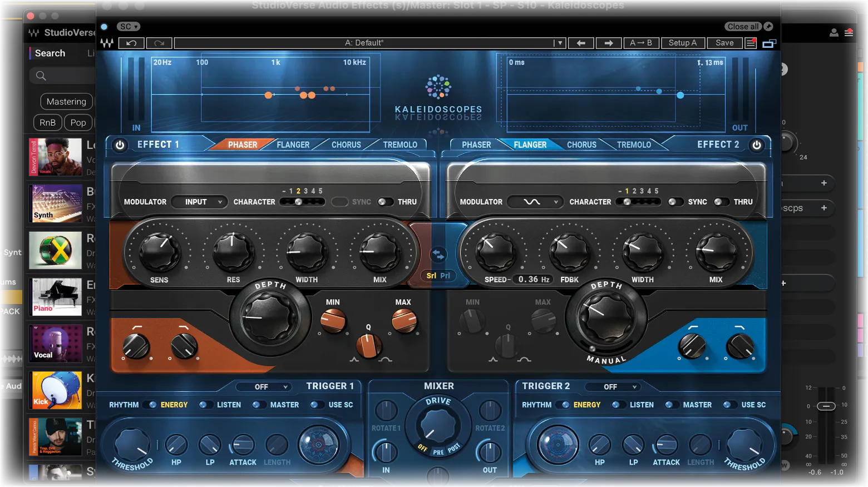
Task: Click the blue window-resize icon after Save
Action: coord(769,43)
